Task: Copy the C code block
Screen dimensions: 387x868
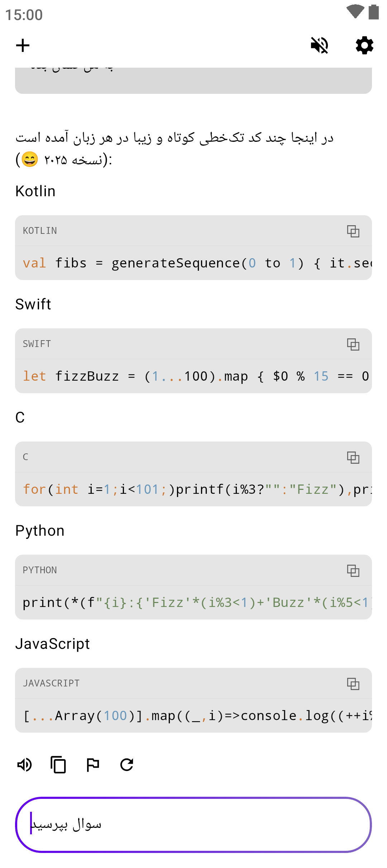Action: [353, 457]
